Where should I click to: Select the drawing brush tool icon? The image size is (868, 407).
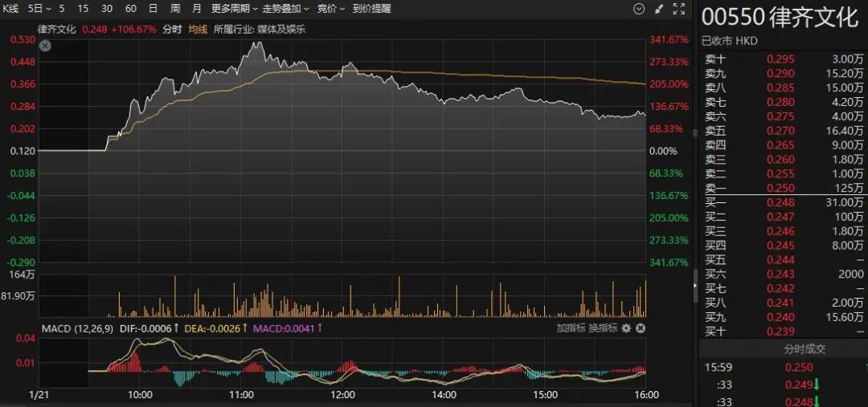coord(658,8)
